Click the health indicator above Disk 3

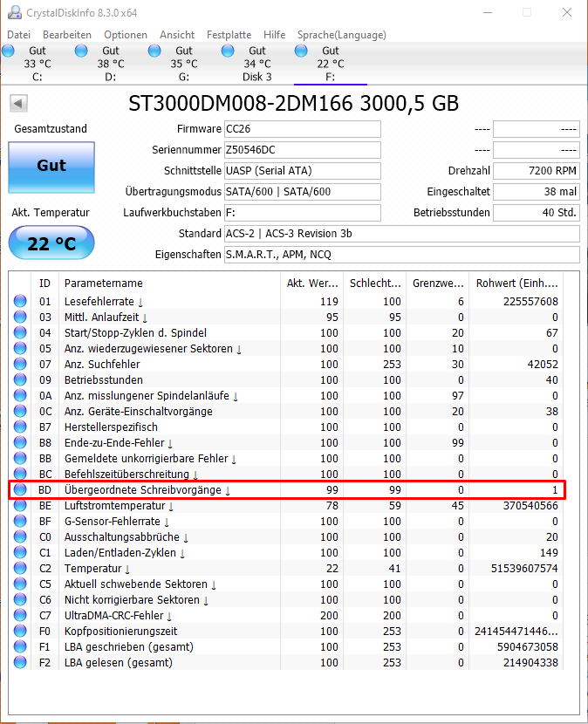tap(228, 51)
